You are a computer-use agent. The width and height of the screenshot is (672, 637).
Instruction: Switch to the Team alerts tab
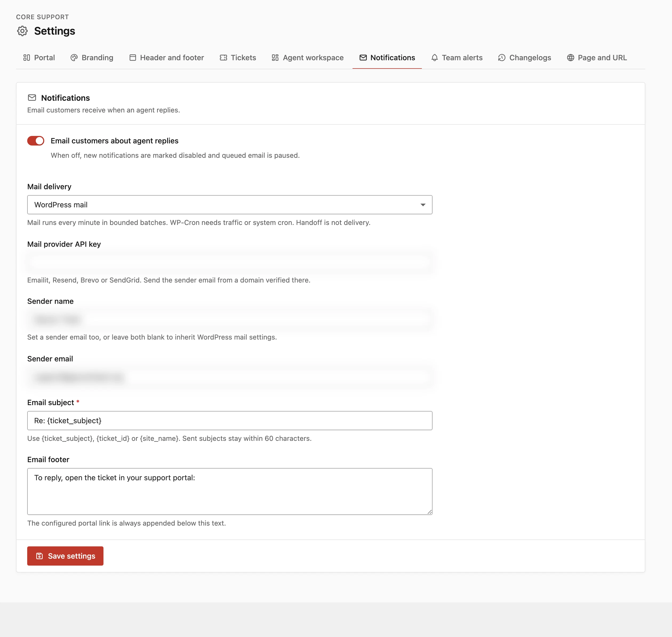pyautogui.click(x=457, y=58)
